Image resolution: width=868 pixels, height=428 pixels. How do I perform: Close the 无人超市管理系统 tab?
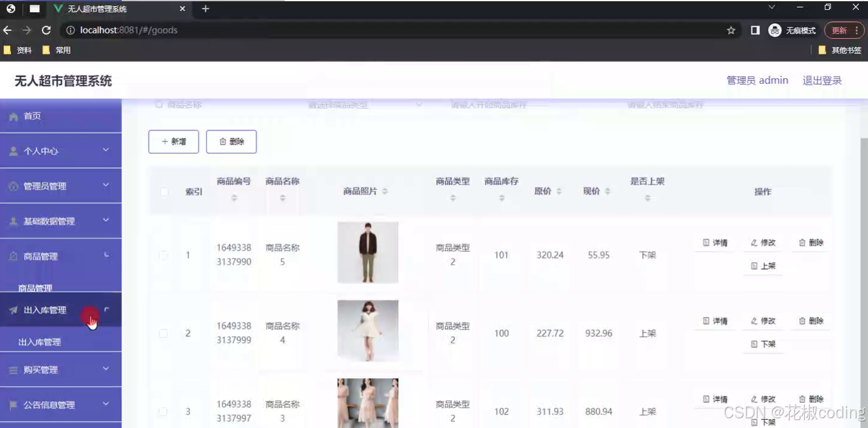[182, 9]
